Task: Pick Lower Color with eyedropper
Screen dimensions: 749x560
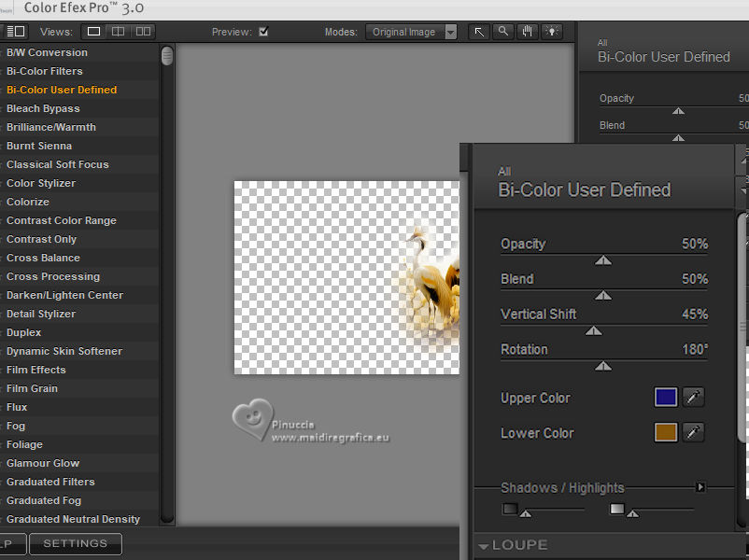Action: 693,433
